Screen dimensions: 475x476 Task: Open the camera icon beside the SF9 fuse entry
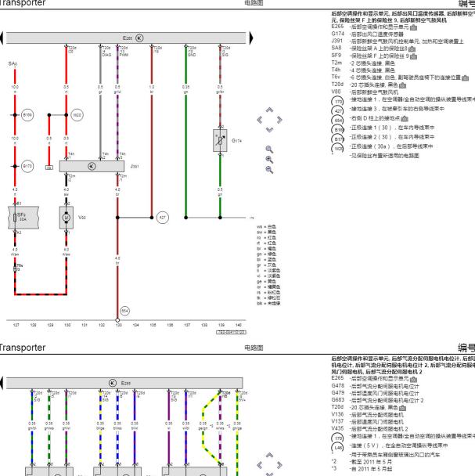pos(413,56)
